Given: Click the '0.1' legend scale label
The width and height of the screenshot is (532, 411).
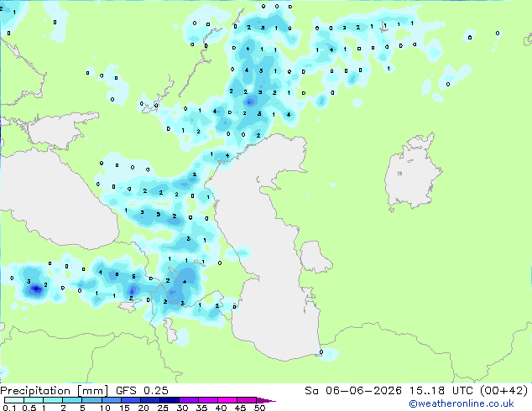Looking at the screenshot, I should pyautogui.click(x=9, y=408).
